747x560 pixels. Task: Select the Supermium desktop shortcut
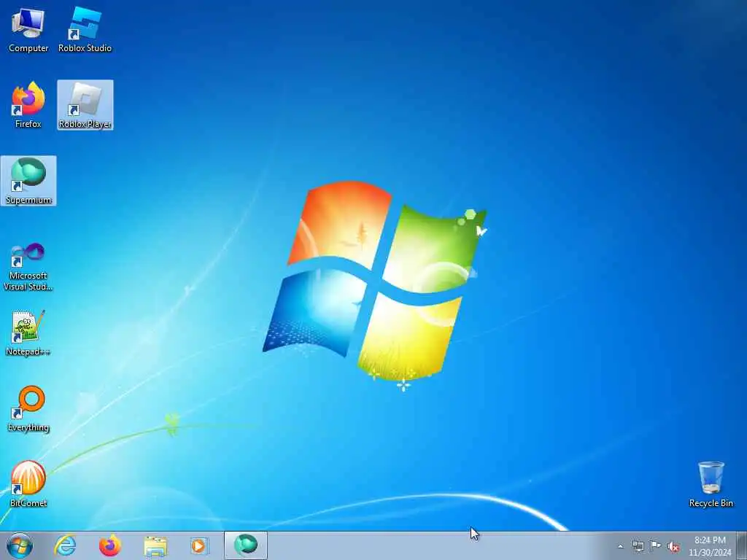[x=28, y=181]
